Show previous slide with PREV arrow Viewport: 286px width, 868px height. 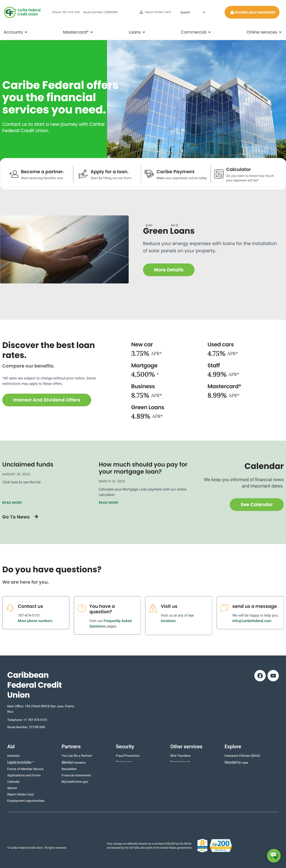(x=149, y=225)
